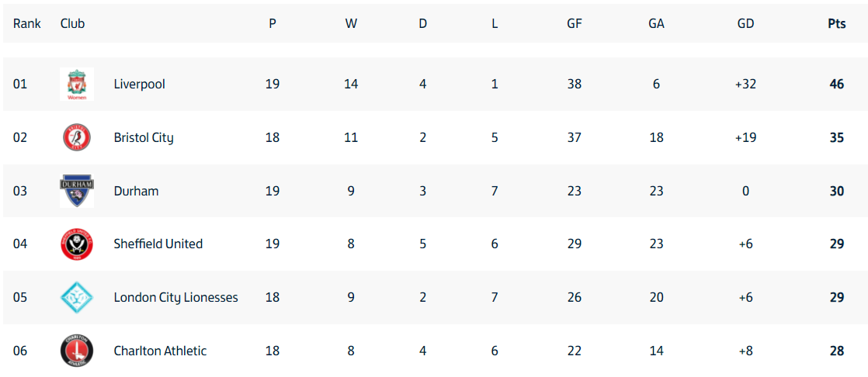Click the London City Lionesses emblem
Screen dimensions: 868x377
(77, 297)
